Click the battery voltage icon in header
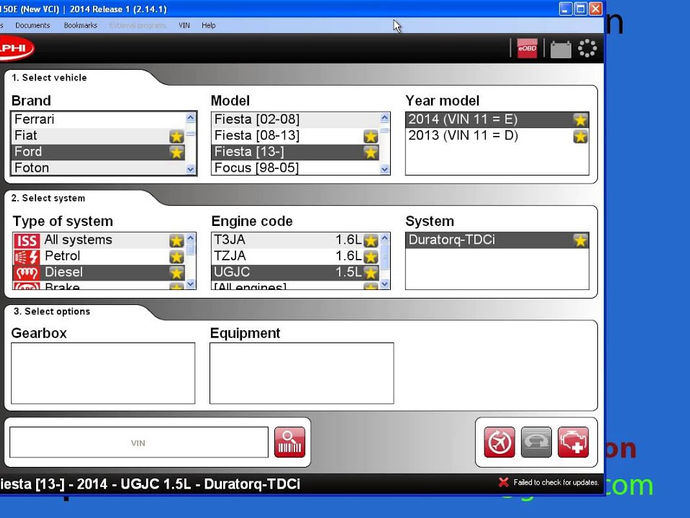The height and width of the screenshot is (518, 690). tap(561, 49)
